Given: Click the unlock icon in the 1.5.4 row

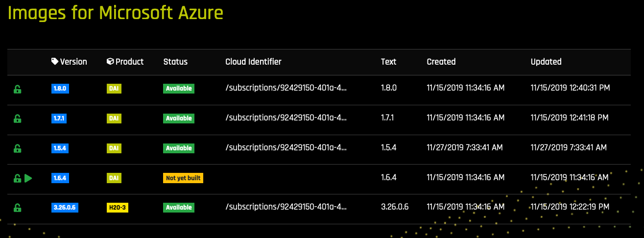Looking at the screenshot, I should click(x=17, y=148).
